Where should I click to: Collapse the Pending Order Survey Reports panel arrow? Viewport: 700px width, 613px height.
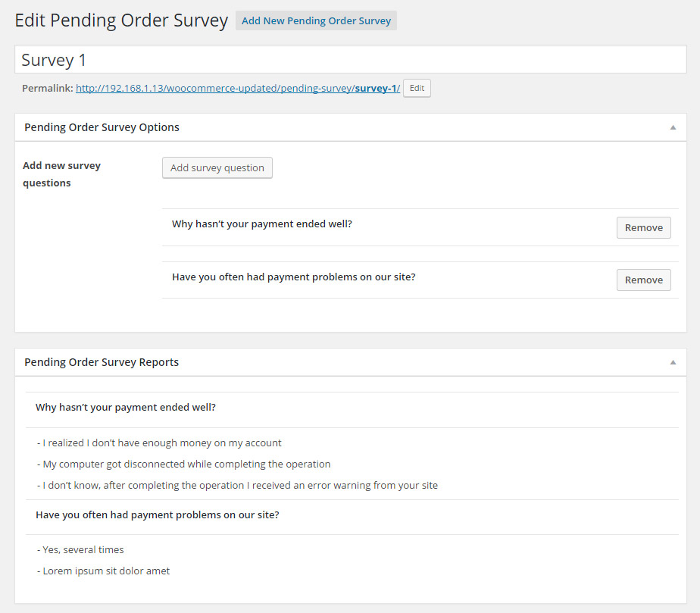[x=673, y=362]
